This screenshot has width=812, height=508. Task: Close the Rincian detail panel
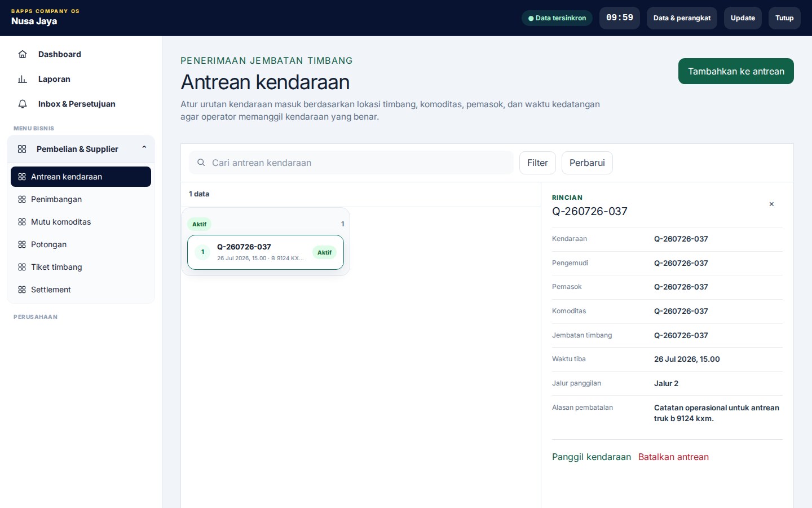(x=771, y=204)
